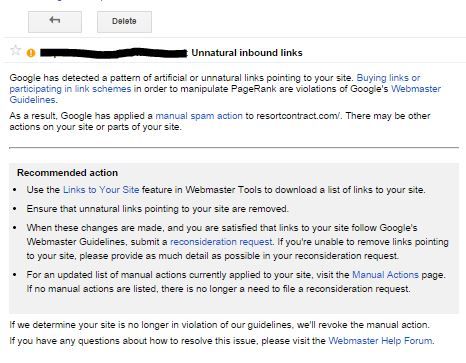Click the back arrow button
The image size is (466, 363).
pyautogui.click(x=55, y=22)
